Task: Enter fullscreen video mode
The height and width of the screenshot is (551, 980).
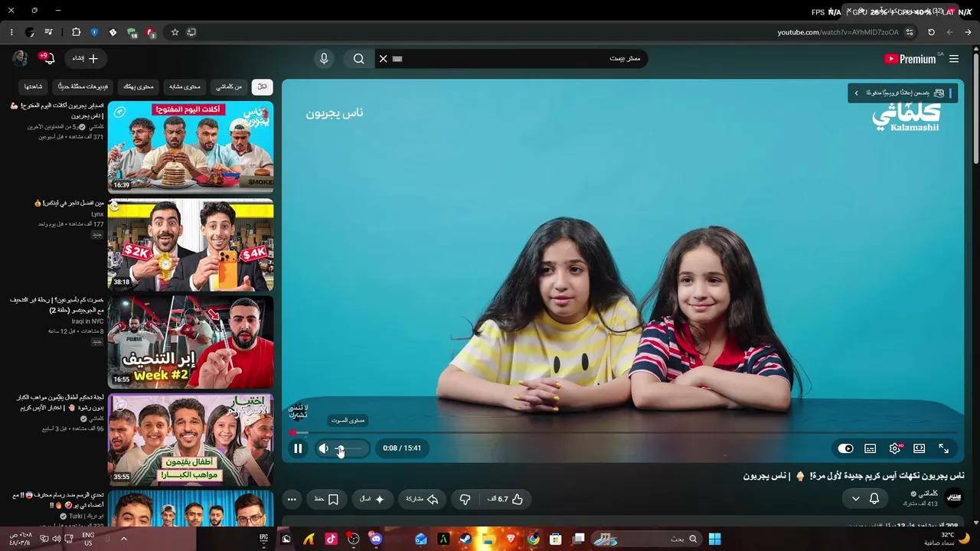Action: 944,448
